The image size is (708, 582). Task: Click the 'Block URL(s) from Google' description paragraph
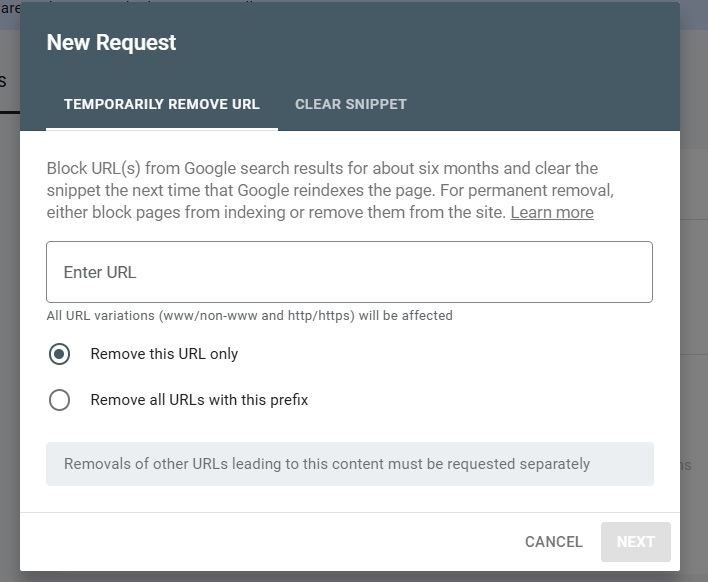point(322,190)
